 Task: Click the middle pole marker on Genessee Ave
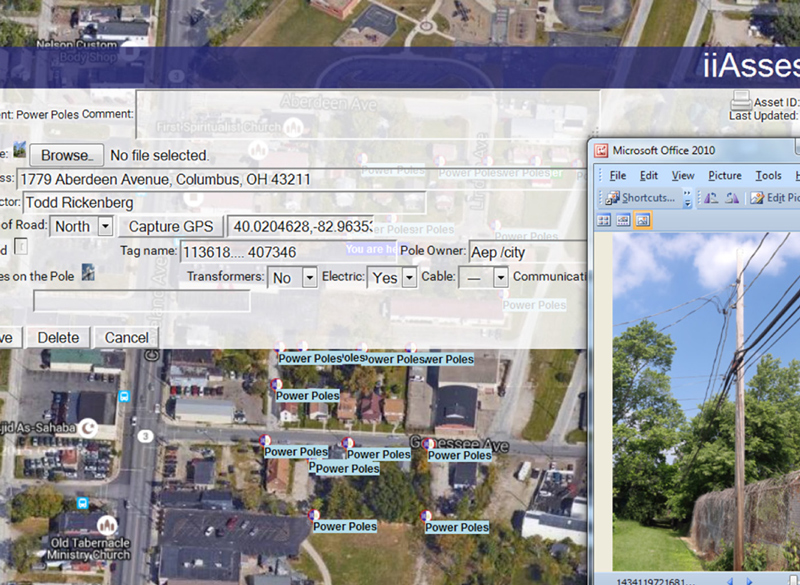(x=348, y=443)
